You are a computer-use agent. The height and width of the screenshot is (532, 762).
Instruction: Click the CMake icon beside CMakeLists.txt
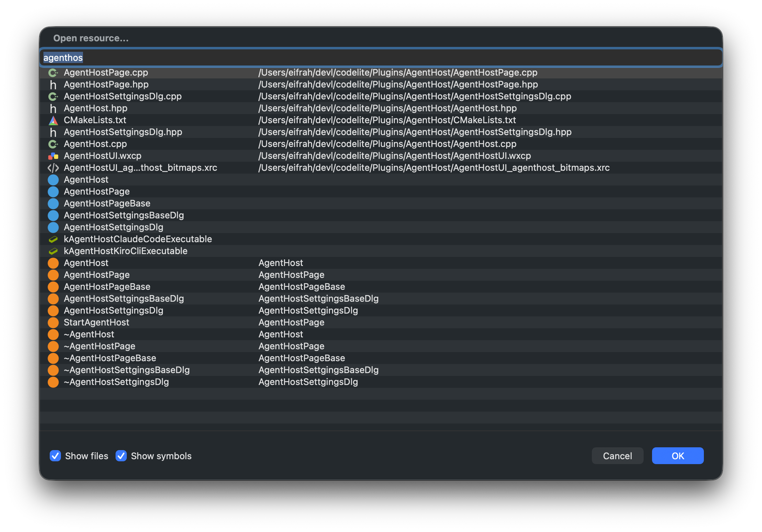[x=53, y=120]
